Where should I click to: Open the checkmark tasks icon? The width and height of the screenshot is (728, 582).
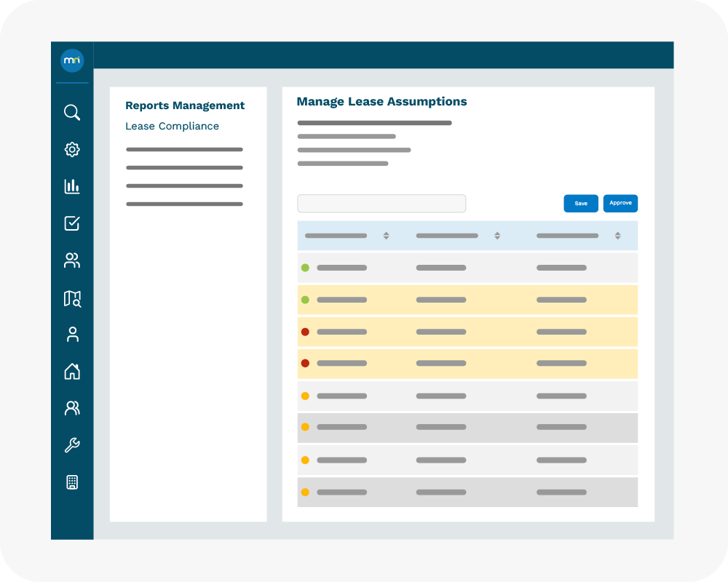pos(72,223)
